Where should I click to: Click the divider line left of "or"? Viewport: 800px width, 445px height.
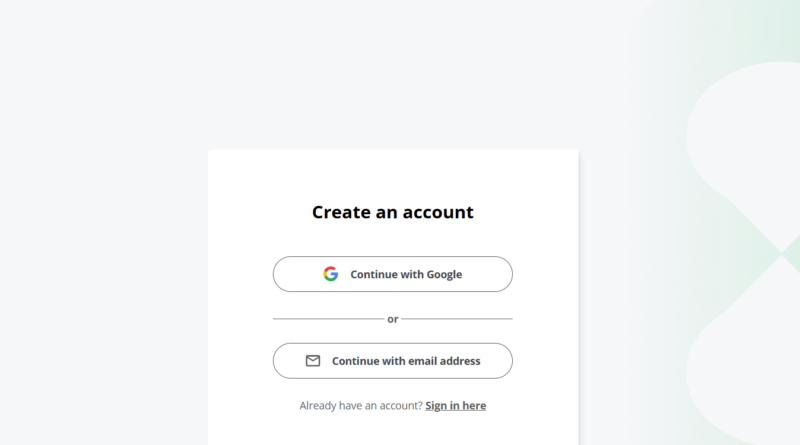pos(328,319)
